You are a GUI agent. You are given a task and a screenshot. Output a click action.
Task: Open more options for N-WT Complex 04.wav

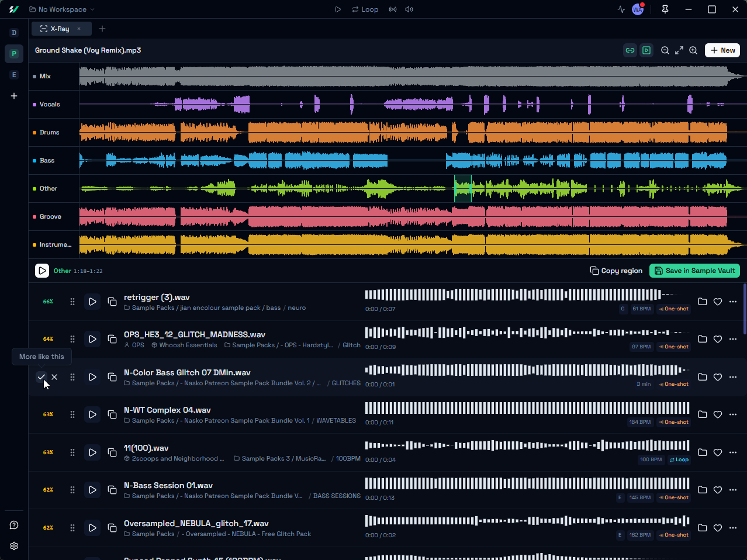coord(733,414)
